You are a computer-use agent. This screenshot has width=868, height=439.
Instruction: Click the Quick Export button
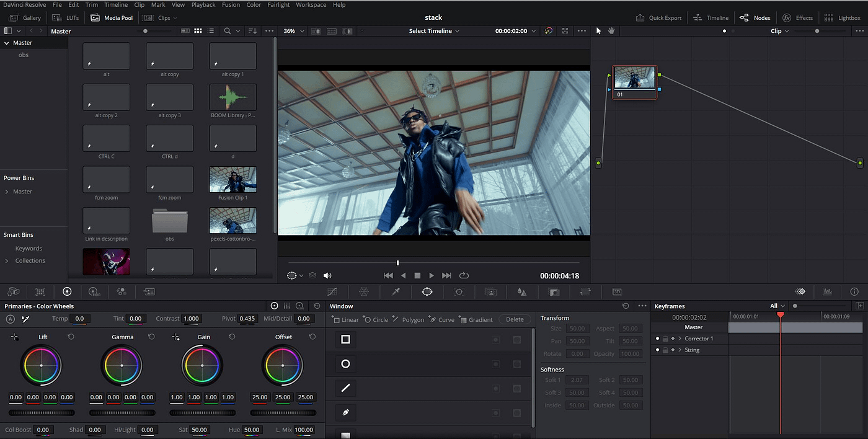658,18
